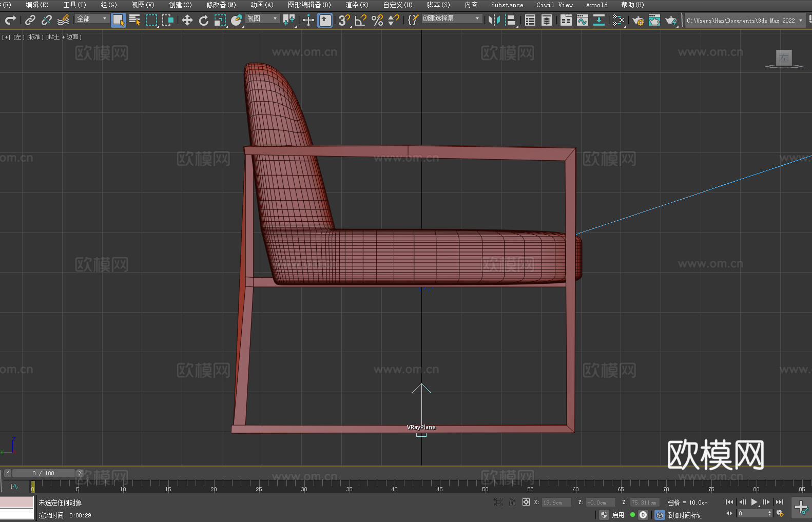Screen dimensions: 812x522
Task: Activate the Select and Scale tool
Action: click(x=220, y=20)
